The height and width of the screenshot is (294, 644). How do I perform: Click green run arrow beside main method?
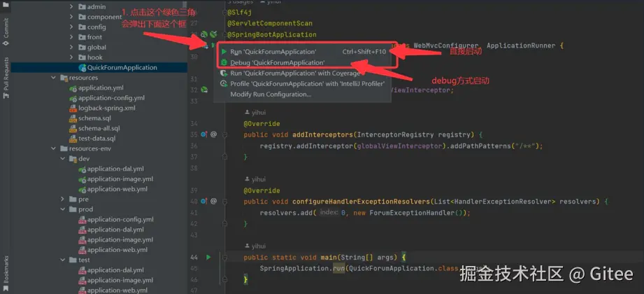208,257
